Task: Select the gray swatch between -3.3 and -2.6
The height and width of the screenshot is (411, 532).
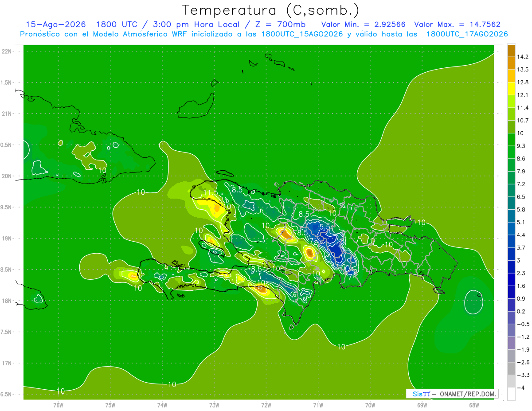Action: pyautogui.click(x=511, y=368)
